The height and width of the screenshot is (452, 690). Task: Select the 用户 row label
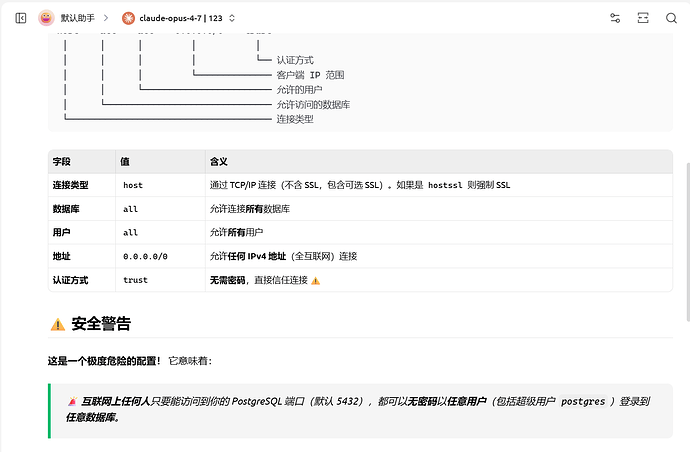(62, 232)
